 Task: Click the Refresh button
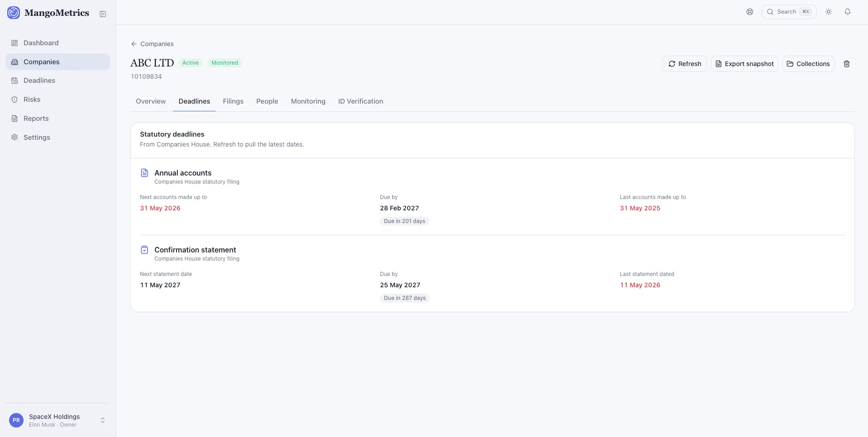(685, 64)
